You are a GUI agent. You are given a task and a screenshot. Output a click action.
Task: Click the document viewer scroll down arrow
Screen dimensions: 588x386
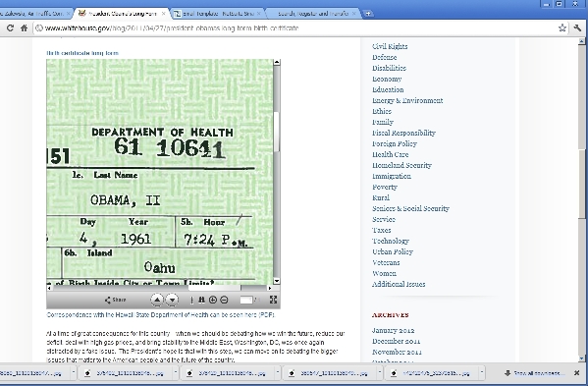click(277, 281)
